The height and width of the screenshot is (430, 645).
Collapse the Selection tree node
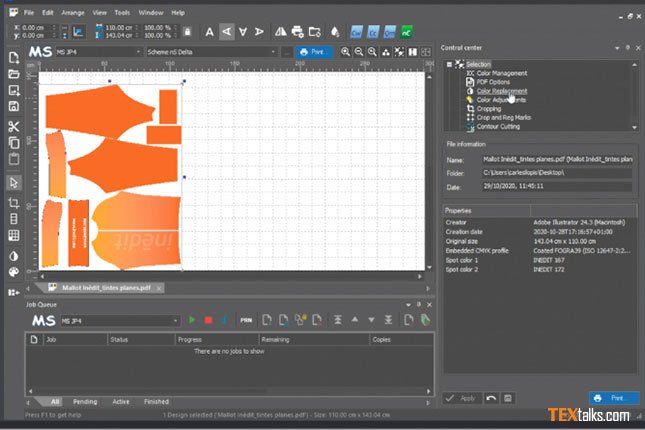(x=449, y=65)
